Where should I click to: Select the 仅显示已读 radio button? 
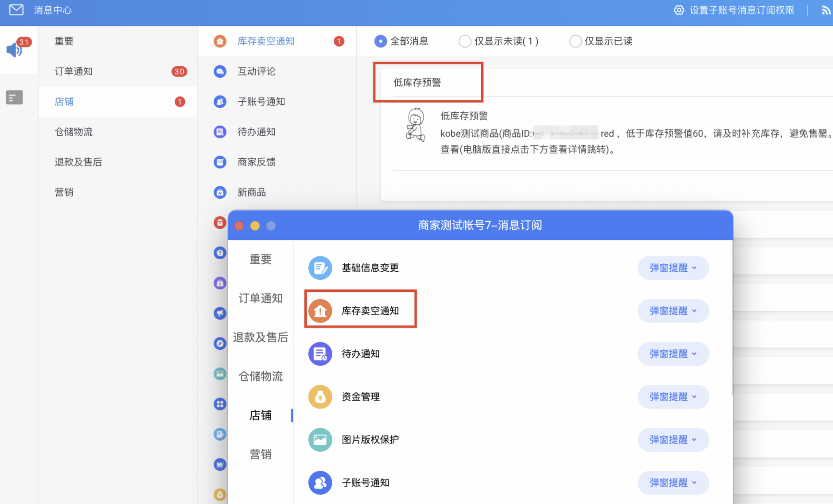[x=575, y=41]
